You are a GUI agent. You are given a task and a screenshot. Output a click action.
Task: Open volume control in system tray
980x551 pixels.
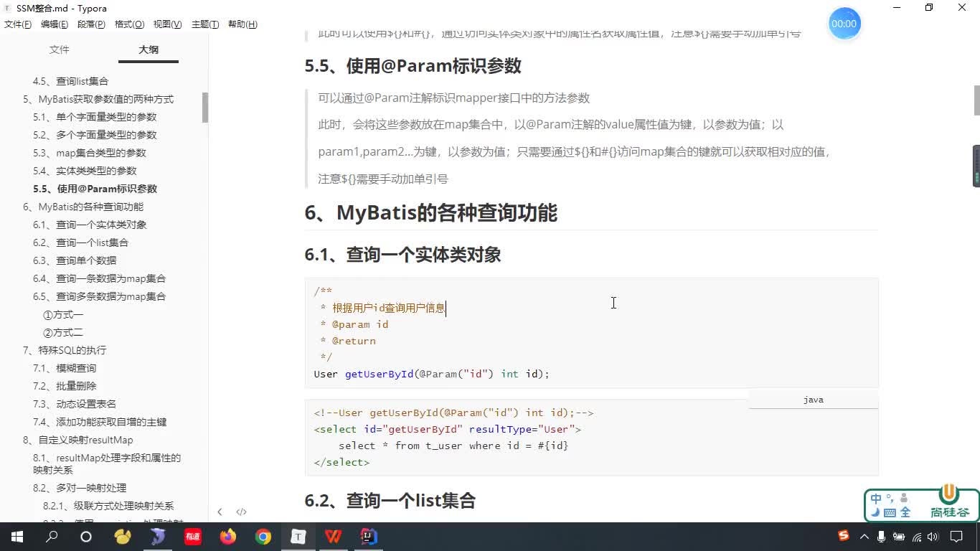(x=933, y=537)
